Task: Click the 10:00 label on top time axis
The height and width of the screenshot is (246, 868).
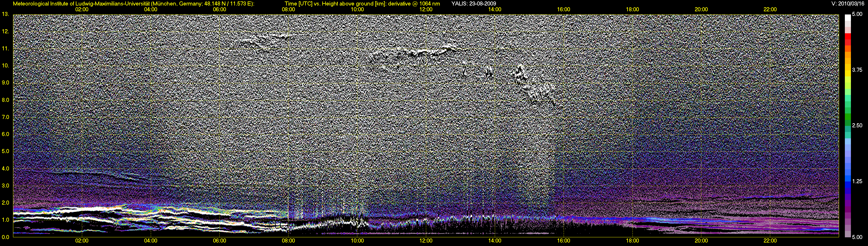Action: (x=357, y=10)
